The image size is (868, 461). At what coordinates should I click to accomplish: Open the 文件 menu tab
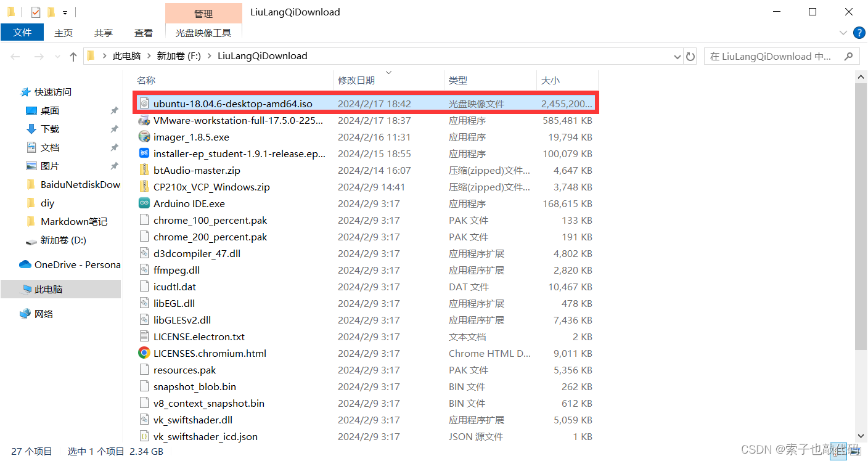[22, 33]
